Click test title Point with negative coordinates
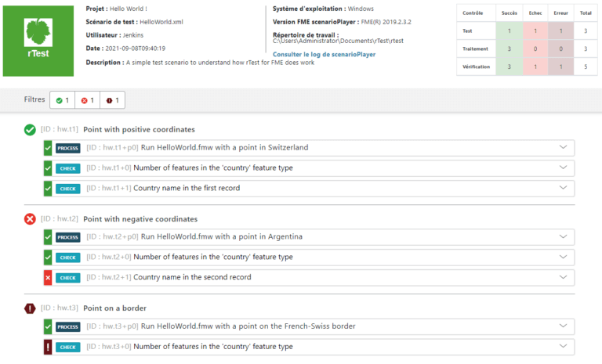The height and width of the screenshot is (364, 602). click(x=140, y=219)
